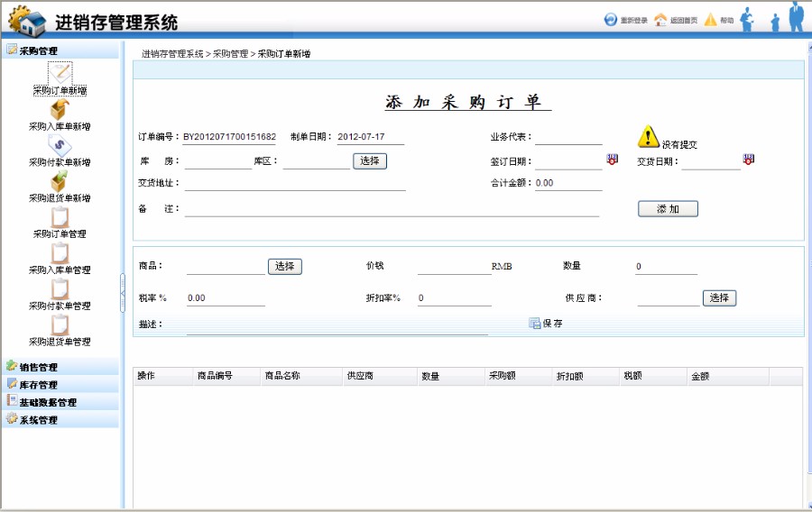This screenshot has height=512, width=812.
Task: Click the 税额 column header
Action: (x=653, y=377)
